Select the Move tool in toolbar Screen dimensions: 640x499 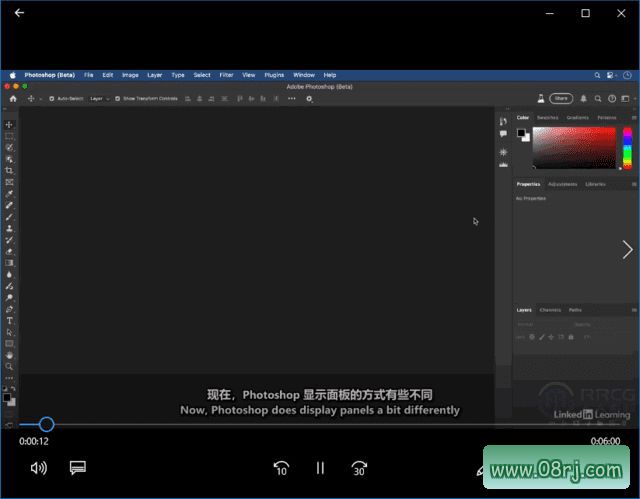coord(9,124)
